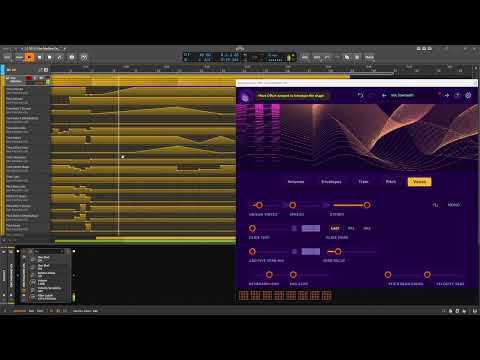Screen dimensions: 480x360
Task: Click the Glide Time value box
Action: pyautogui.click(x=311, y=228)
